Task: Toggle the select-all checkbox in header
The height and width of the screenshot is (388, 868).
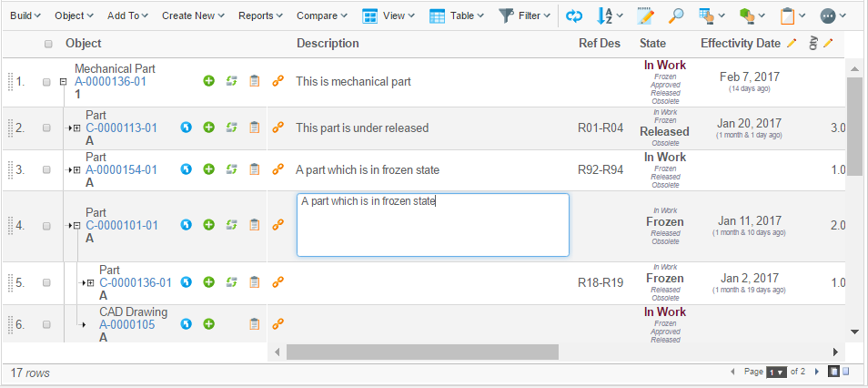Action: (47, 44)
